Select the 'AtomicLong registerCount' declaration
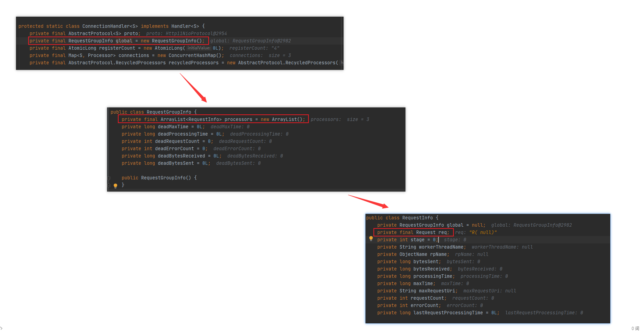644x331 pixels. 127,48
